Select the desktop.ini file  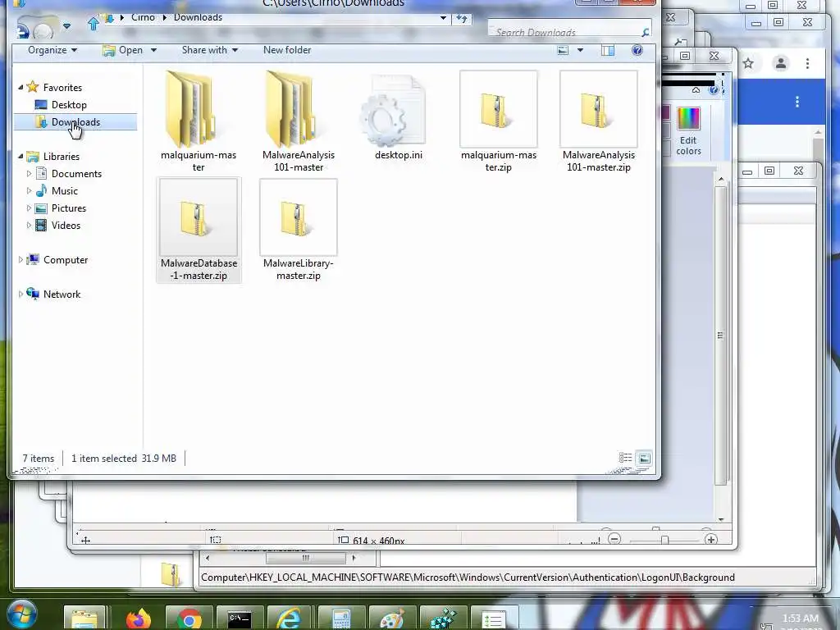pyautogui.click(x=399, y=118)
